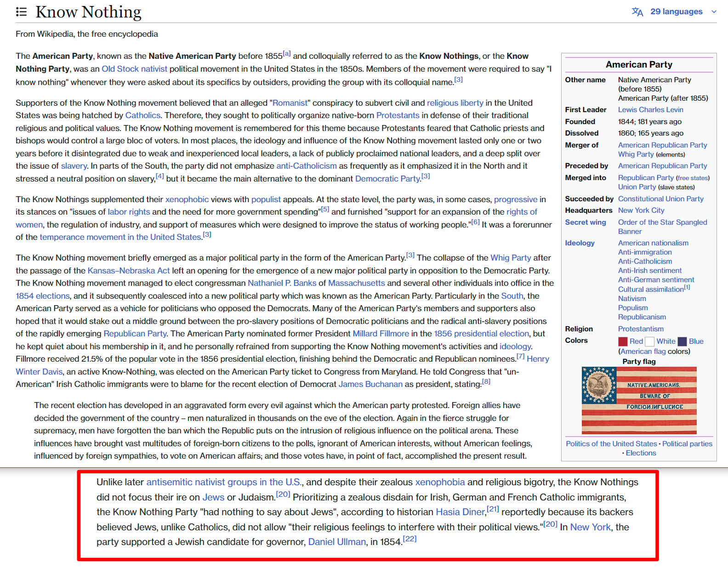Open the Cultural assimilation link
728x568 pixels.
(651, 290)
